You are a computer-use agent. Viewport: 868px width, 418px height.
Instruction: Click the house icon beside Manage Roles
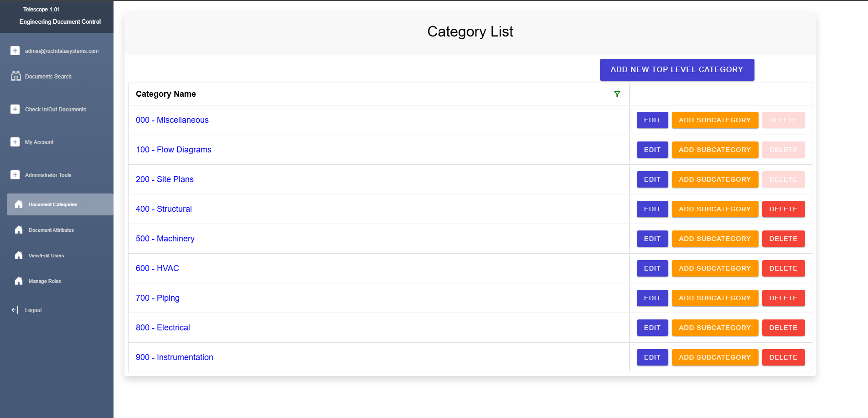pyautogui.click(x=19, y=281)
